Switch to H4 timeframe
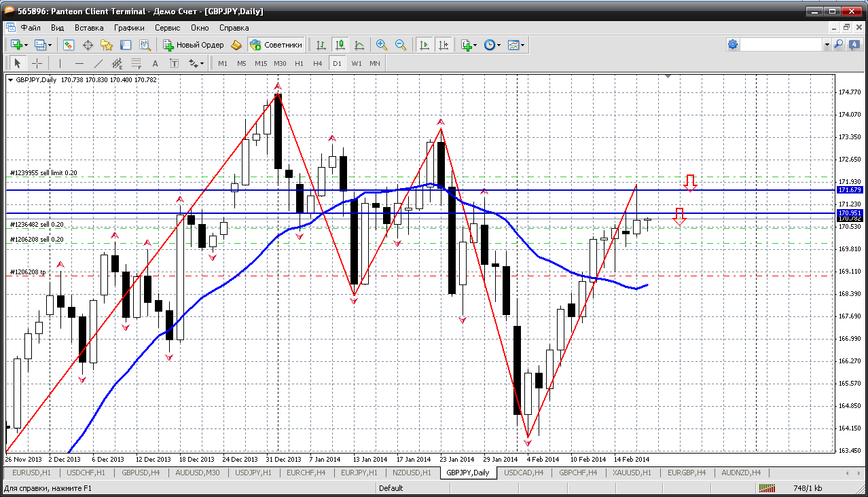 pos(318,63)
